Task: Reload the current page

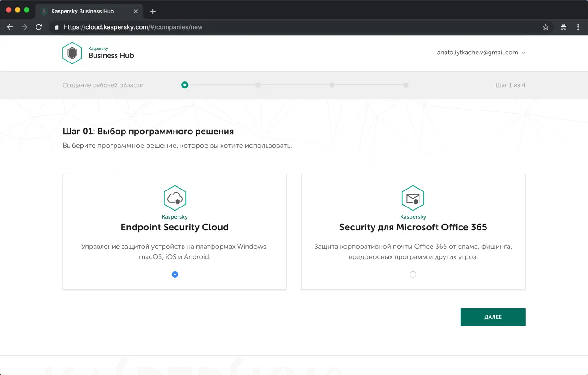Action: (39, 27)
